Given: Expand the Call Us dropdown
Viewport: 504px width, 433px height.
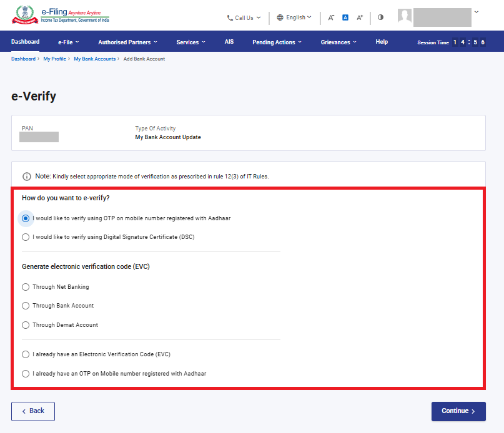Looking at the screenshot, I should coord(244,18).
